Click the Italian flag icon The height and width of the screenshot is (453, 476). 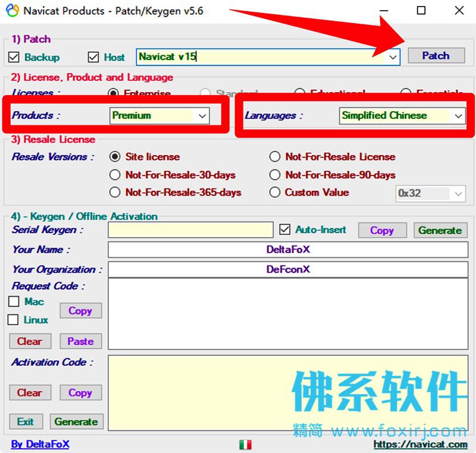click(245, 445)
